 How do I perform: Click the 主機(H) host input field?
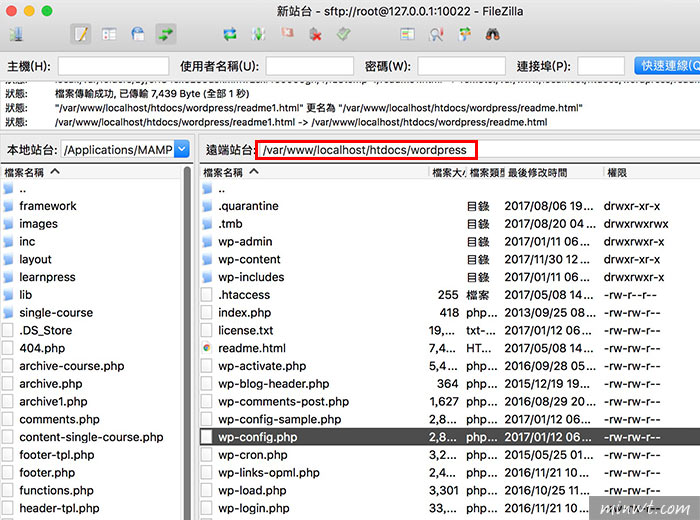(x=113, y=66)
